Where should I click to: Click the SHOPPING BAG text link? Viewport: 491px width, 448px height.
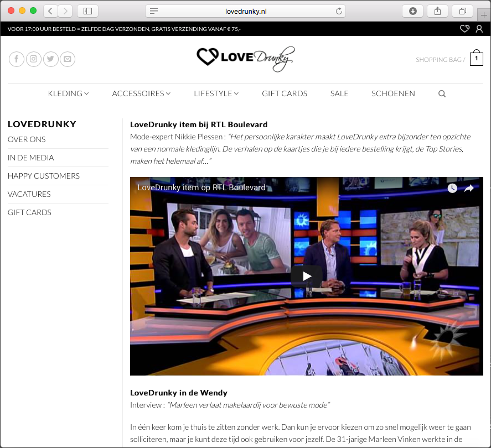(440, 60)
